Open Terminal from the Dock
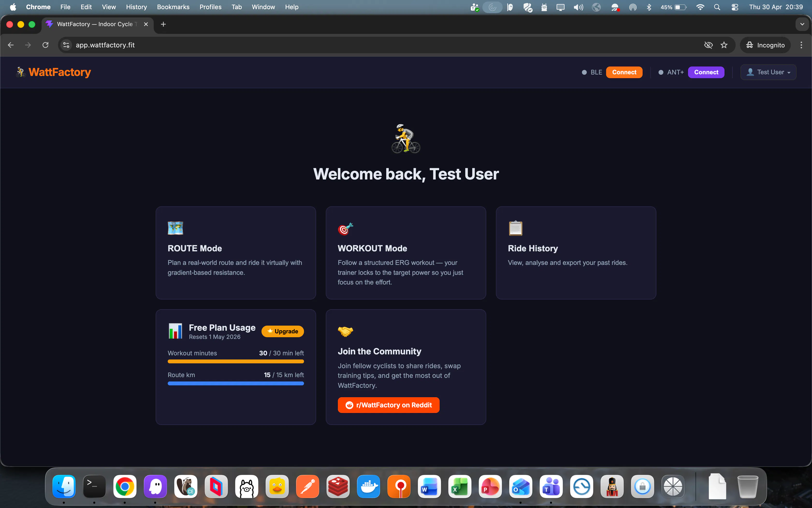This screenshot has width=812, height=508. pos(94,486)
